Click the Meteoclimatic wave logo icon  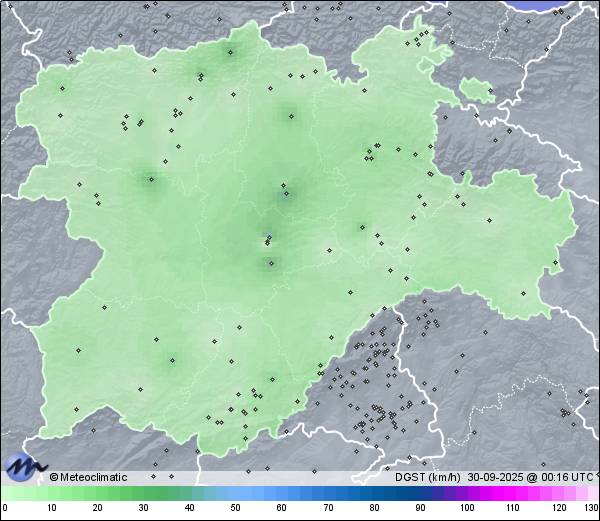coord(24,467)
